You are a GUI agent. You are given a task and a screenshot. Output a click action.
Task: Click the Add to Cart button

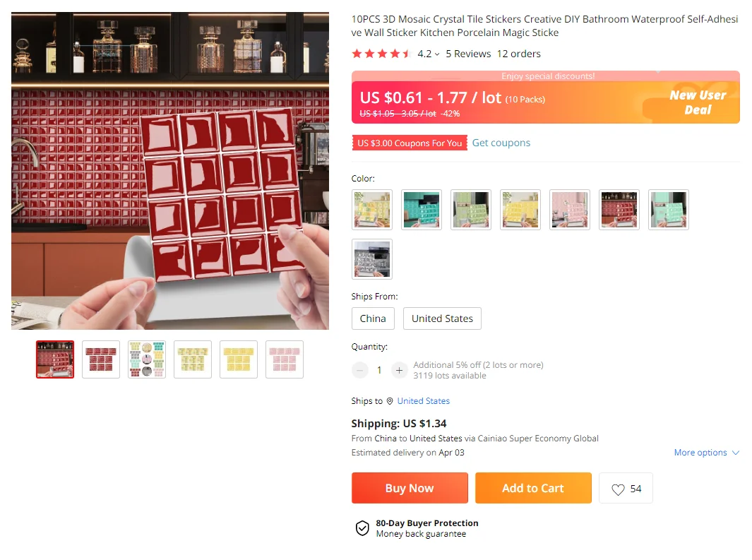(x=533, y=488)
